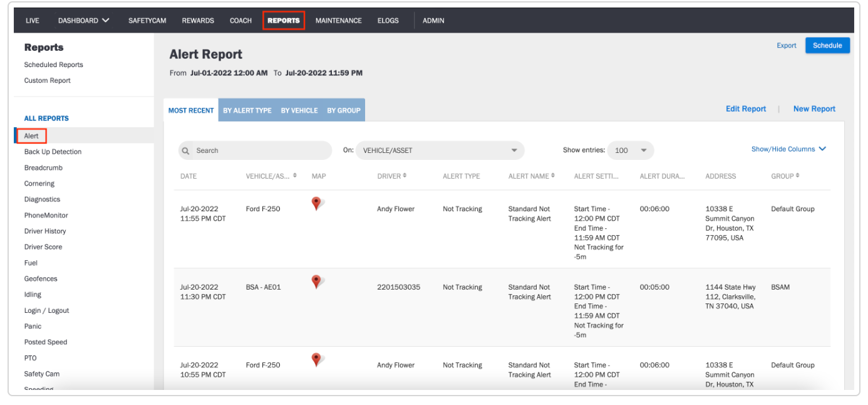The height and width of the screenshot is (405, 868).
Task: Open Login / Logout report
Action: pos(47,310)
